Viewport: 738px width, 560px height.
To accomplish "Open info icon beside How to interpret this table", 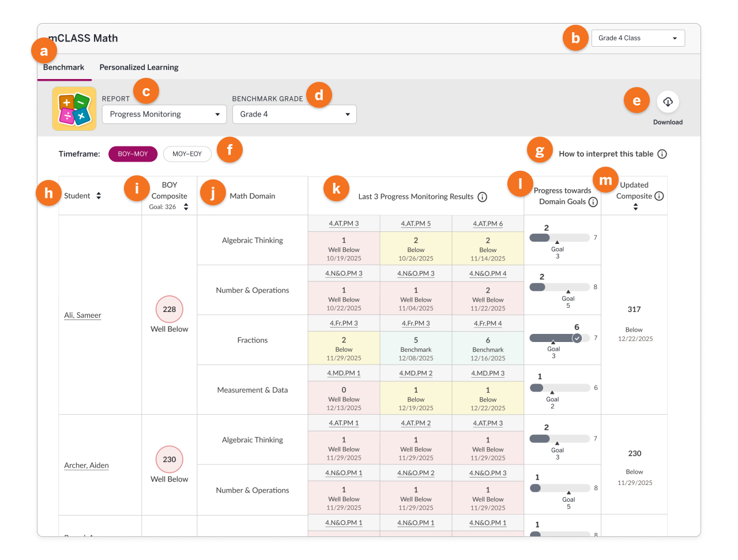I will [662, 154].
